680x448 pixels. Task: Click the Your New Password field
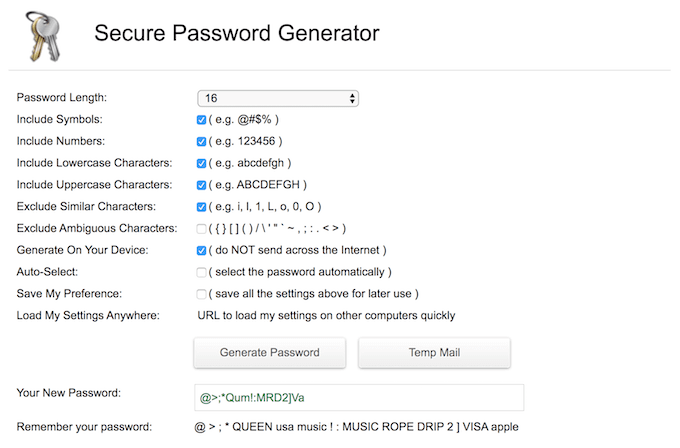point(359,397)
